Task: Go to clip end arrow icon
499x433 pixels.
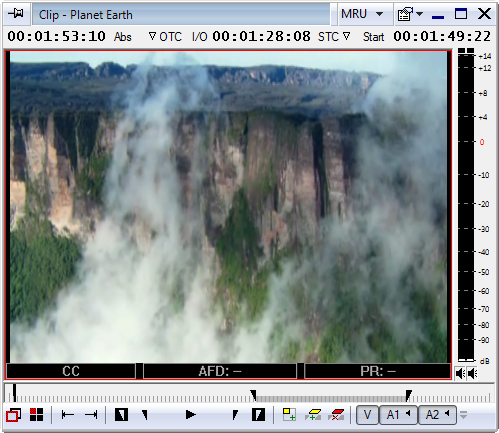Action: pyautogui.click(x=91, y=415)
